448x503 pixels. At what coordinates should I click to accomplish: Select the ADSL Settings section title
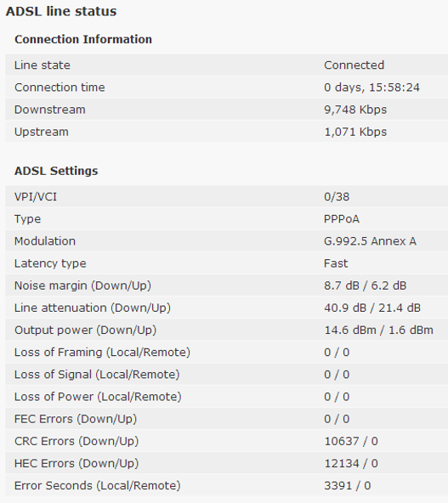click(x=56, y=171)
